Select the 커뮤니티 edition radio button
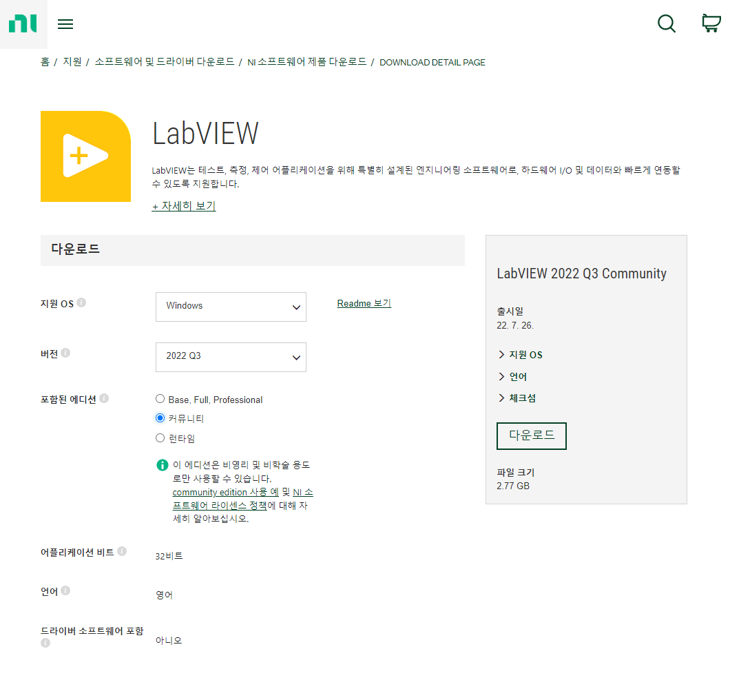Viewport: 730px width, 700px height. tap(160, 418)
